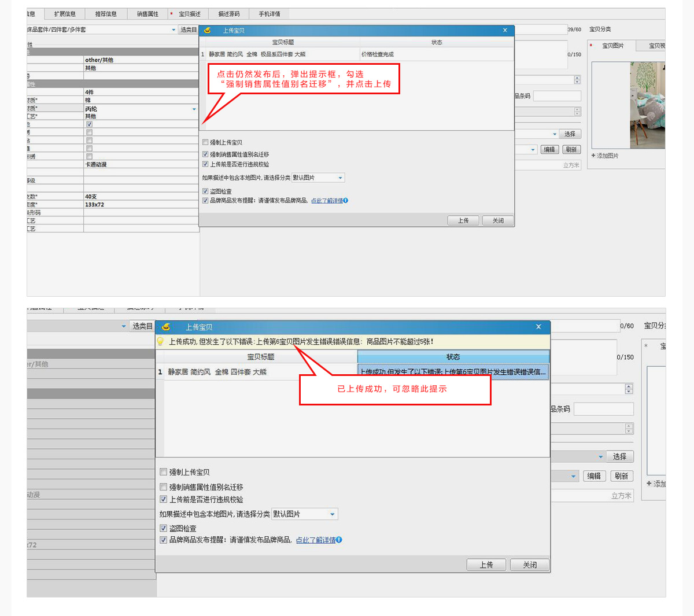Open 默认图片 dropdown in the lower dialog

[x=333, y=514]
